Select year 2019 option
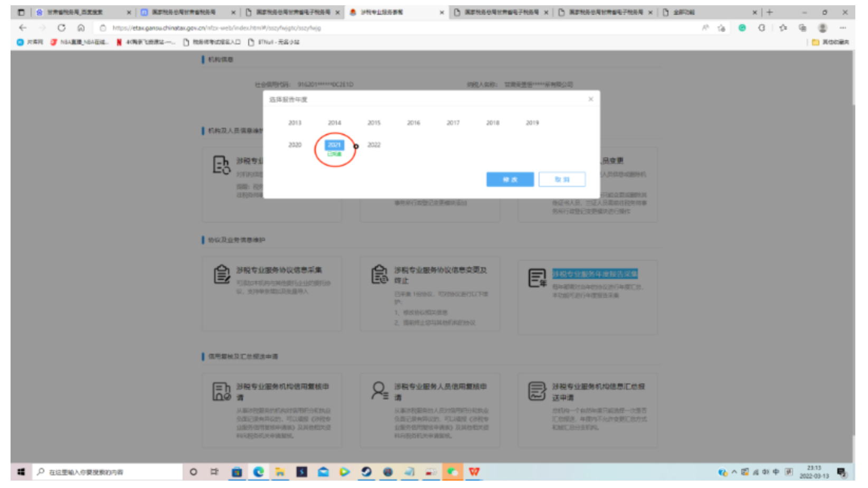 click(x=532, y=123)
